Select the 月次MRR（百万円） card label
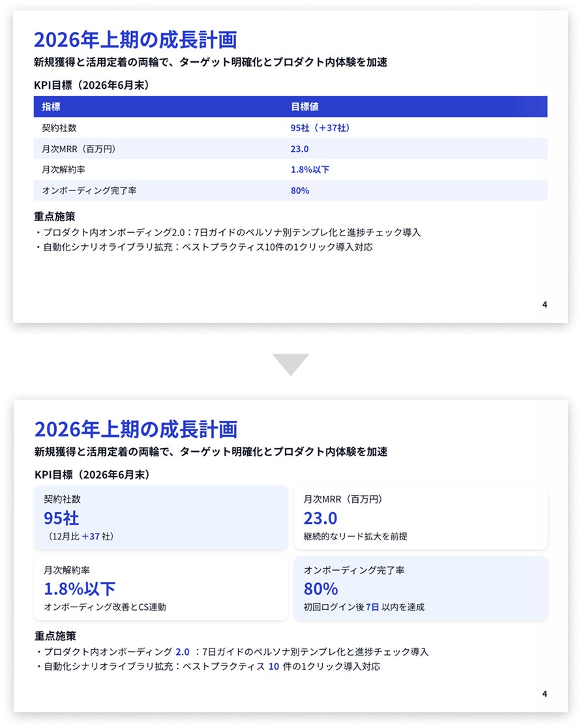This screenshot has width=581, height=728. tap(342, 499)
